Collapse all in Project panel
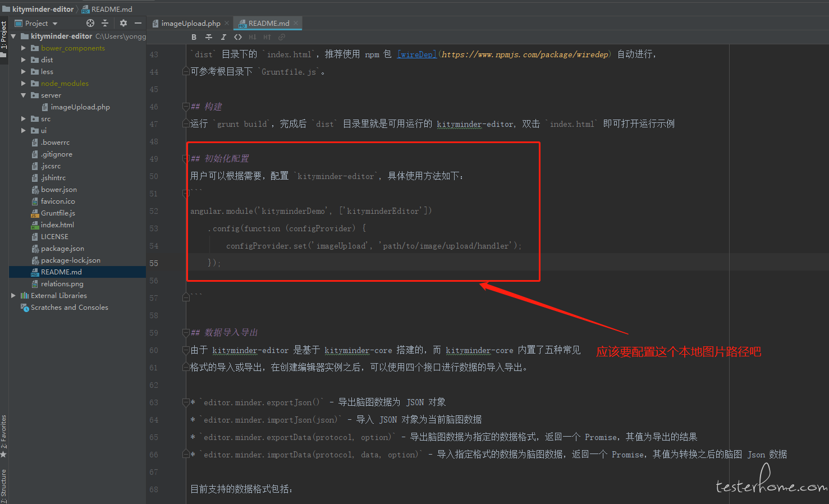This screenshot has width=829, height=504. click(105, 23)
